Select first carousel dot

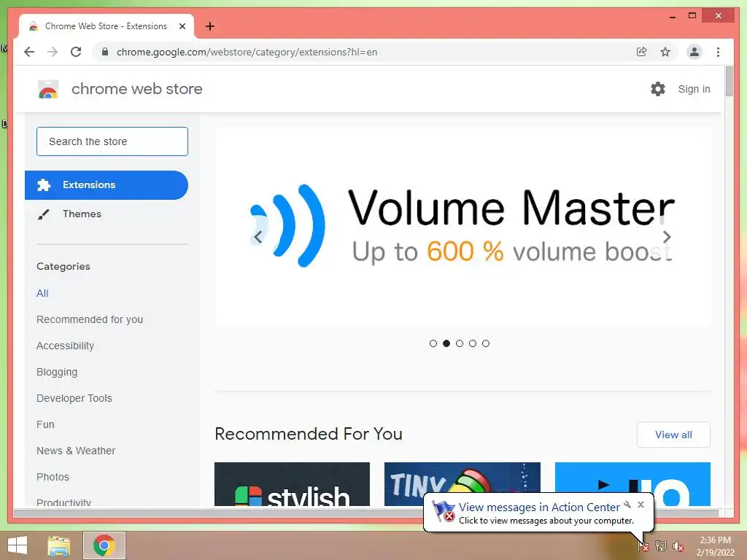[433, 343]
